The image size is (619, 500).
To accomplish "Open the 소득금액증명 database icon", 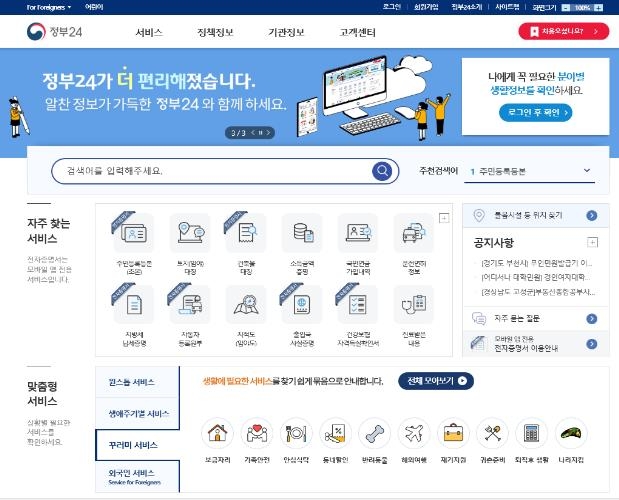I will pyautogui.click(x=302, y=233).
